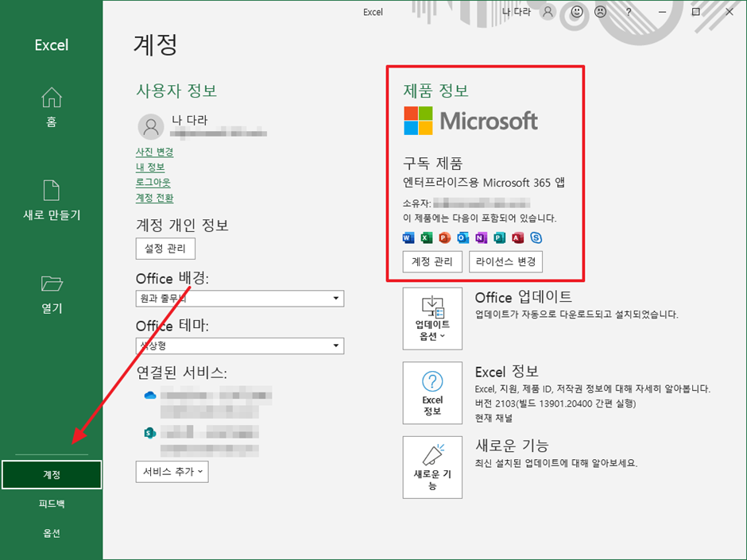This screenshot has height=560, width=747.
Task: Click the Microsoft logo in 제품 정보
Action: [x=470, y=121]
